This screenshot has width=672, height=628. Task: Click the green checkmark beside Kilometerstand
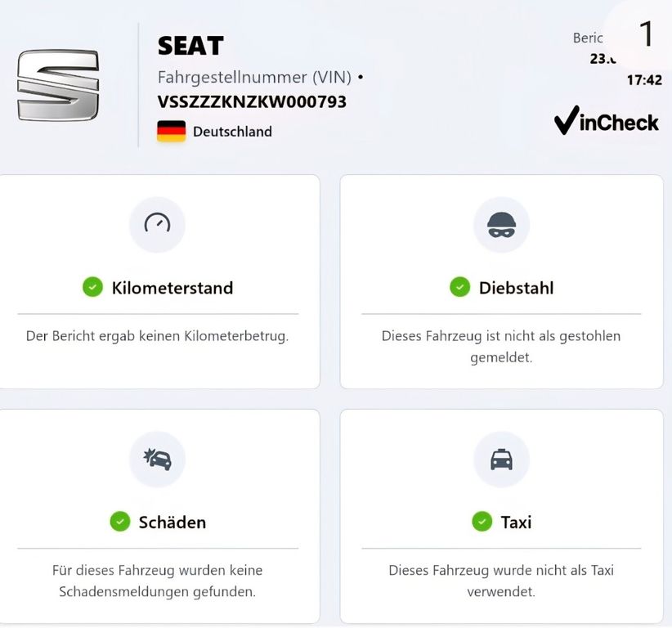point(92,287)
